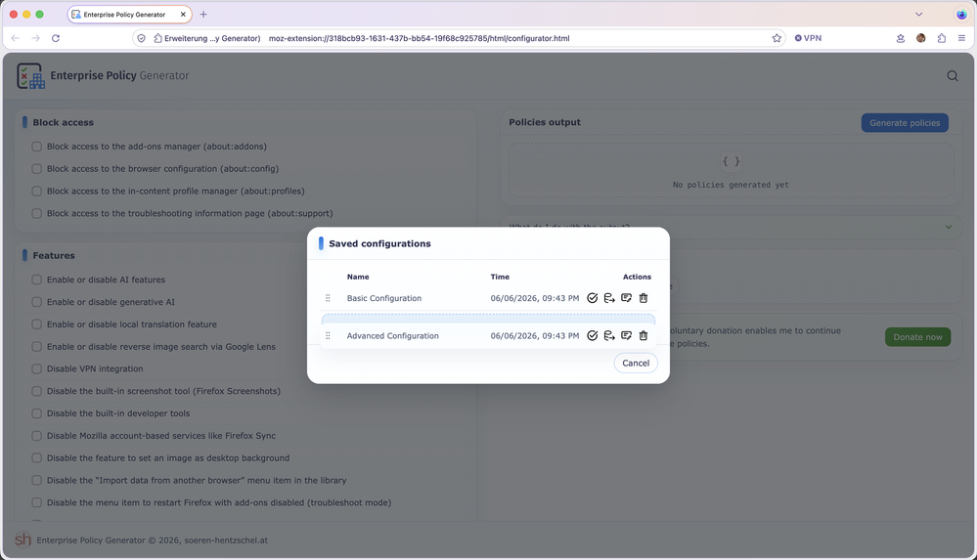Viewport: 977px width, 560px height.
Task: Check Block access to in-content profile manager
Action: point(37,192)
